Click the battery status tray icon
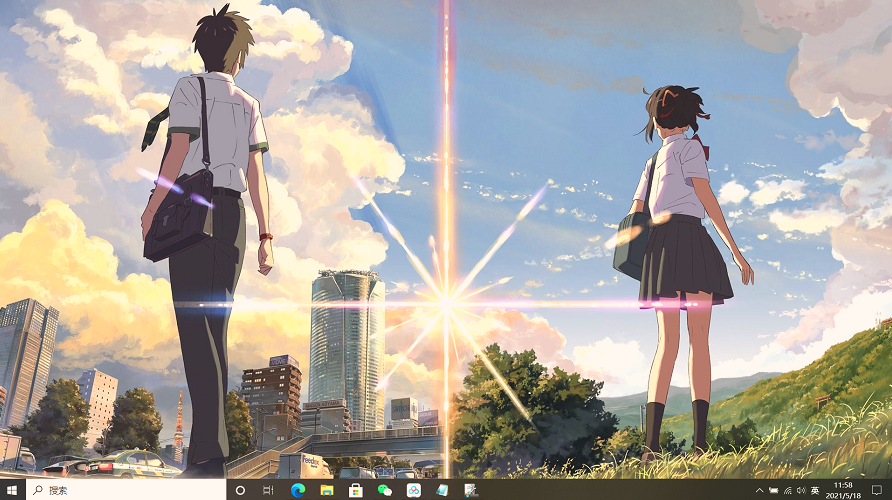 click(x=774, y=490)
